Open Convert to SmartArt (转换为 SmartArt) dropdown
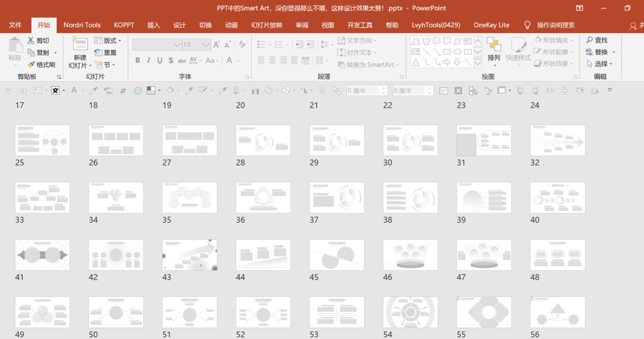 tap(368, 65)
